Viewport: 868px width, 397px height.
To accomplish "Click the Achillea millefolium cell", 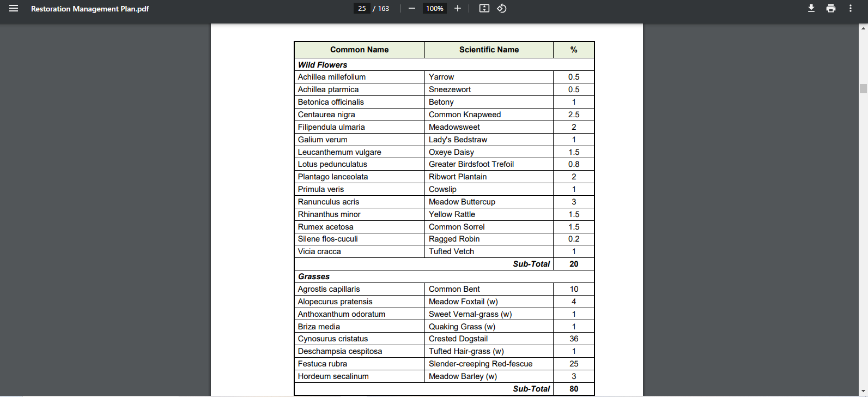I will coord(332,77).
